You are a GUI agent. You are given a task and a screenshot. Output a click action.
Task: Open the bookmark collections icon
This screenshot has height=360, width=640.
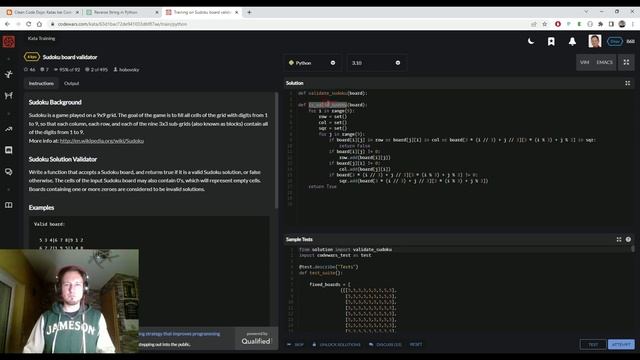(x=551, y=42)
